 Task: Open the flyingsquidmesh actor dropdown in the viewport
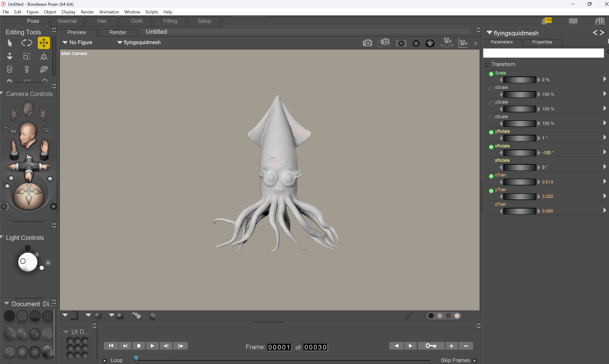(139, 42)
